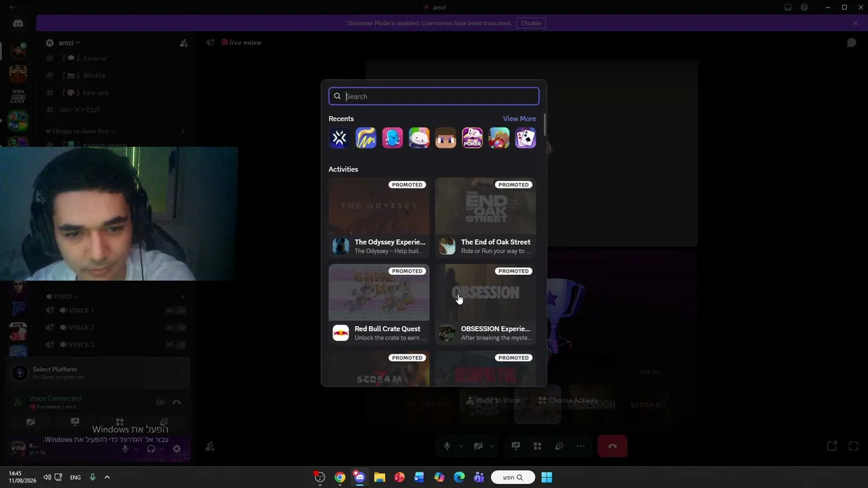The image size is (868, 488).
Task: Toggle microphone mute in user panel
Action: tap(125, 449)
